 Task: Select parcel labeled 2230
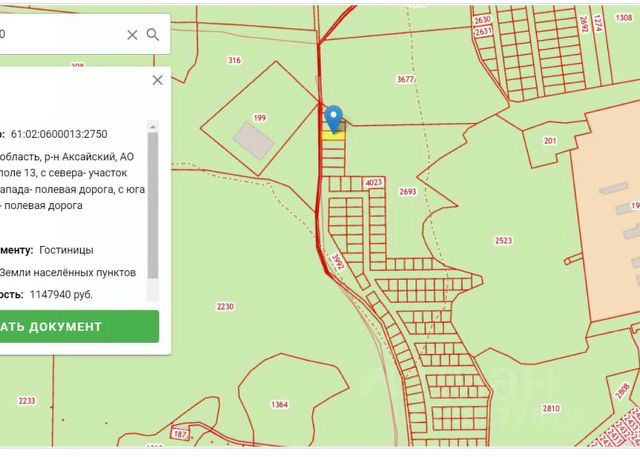(225, 306)
